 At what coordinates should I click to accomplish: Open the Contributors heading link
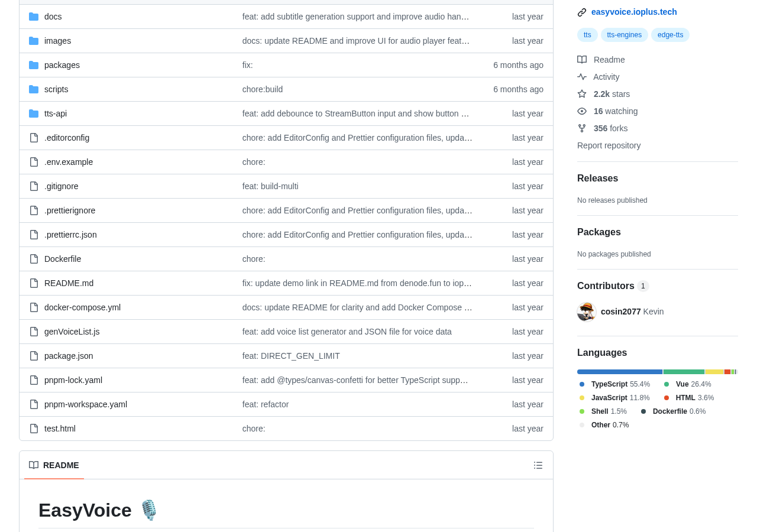point(613,286)
